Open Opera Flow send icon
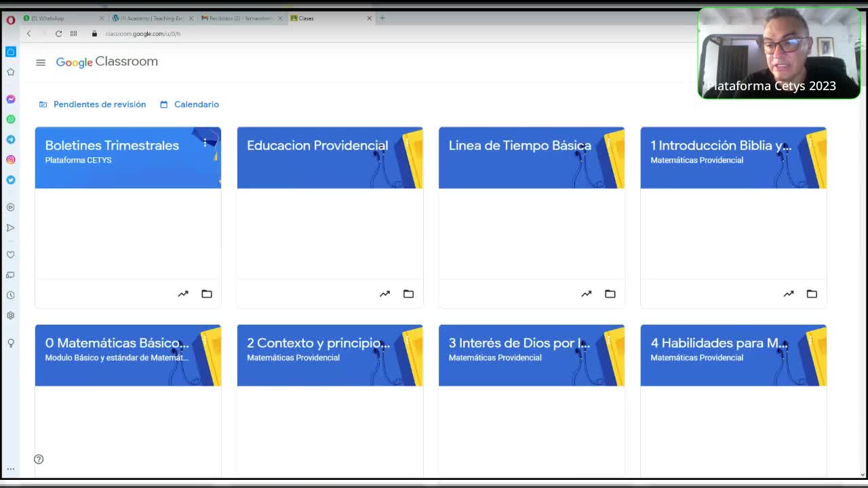The width and height of the screenshot is (868, 488). [11, 228]
